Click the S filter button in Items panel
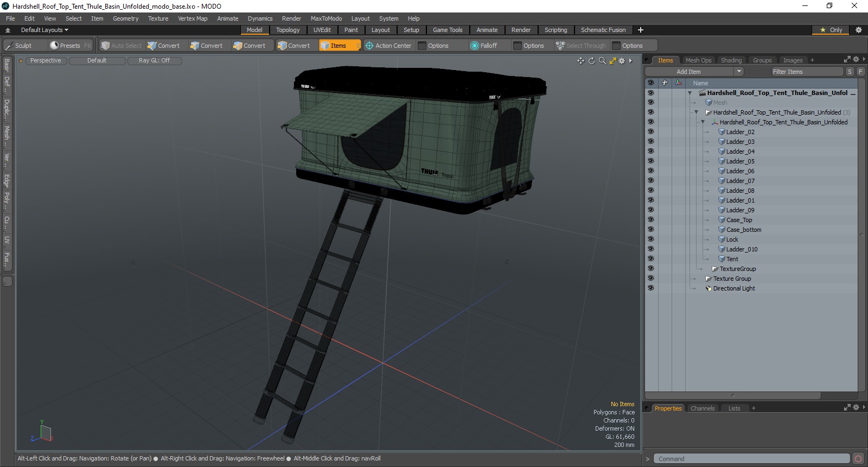 [850, 72]
